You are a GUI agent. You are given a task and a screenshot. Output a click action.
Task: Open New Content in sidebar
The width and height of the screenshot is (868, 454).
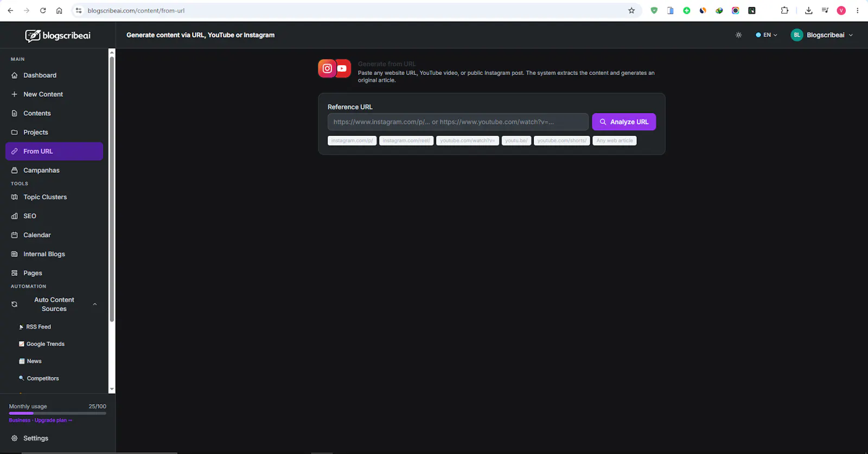coord(54,94)
